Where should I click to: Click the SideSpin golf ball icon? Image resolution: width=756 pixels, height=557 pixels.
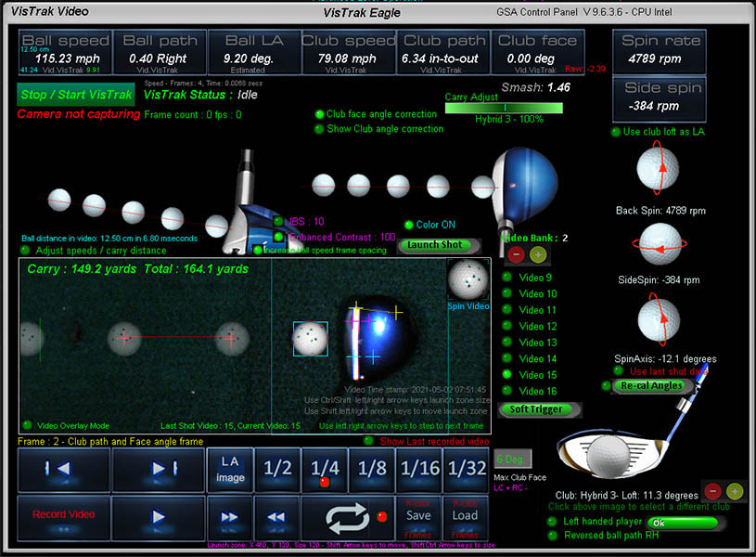[x=660, y=244]
